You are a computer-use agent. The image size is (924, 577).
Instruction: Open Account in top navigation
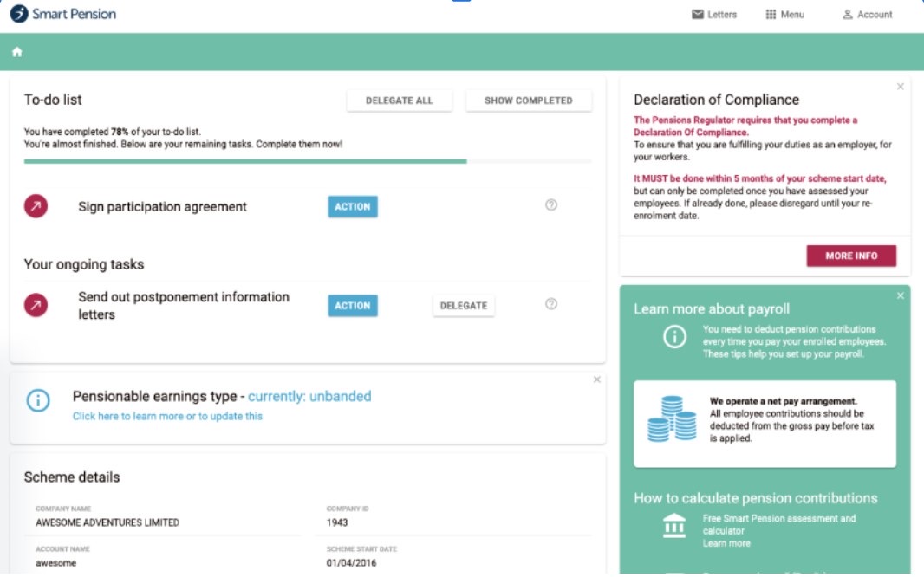click(868, 14)
